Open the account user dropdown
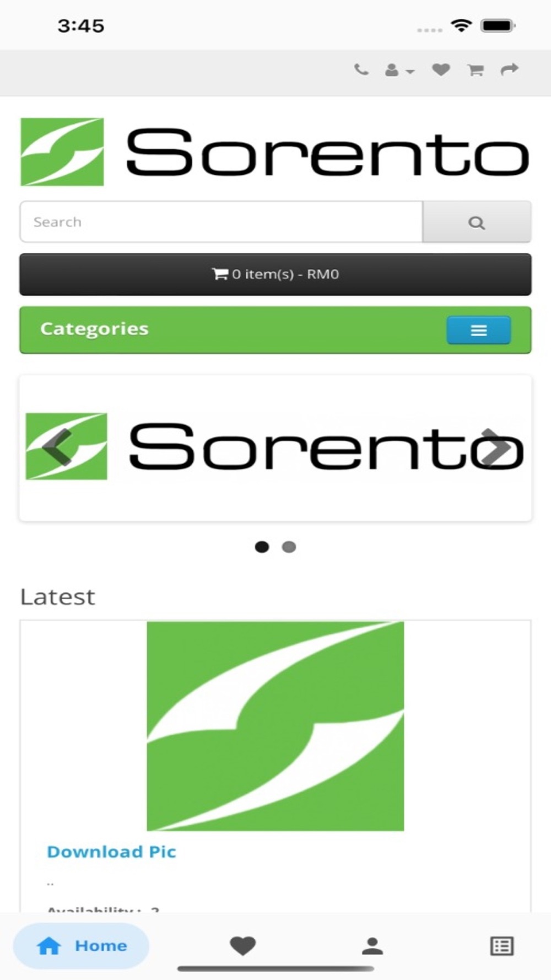 pos(399,70)
